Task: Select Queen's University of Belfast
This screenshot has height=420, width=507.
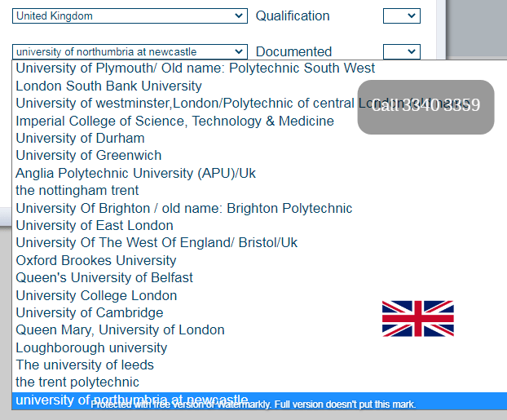Action: tap(104, 277)
